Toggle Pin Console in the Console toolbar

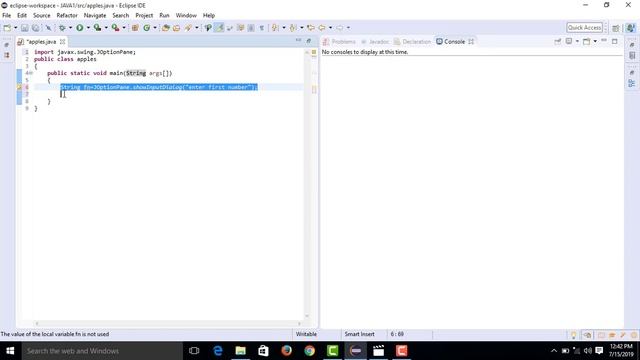(x=558, y=41)
